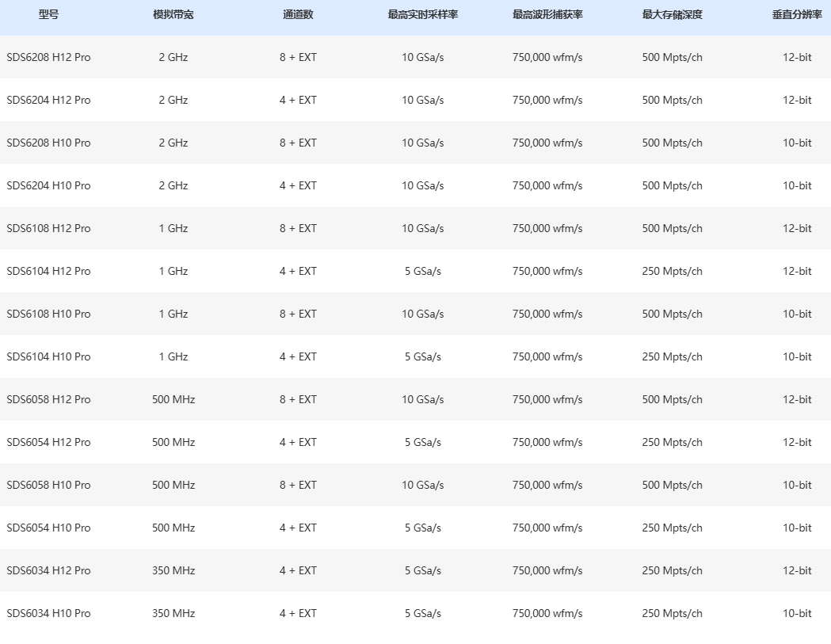
Task: Select model name SDS6058 H12 Pro
Action: 49,400
